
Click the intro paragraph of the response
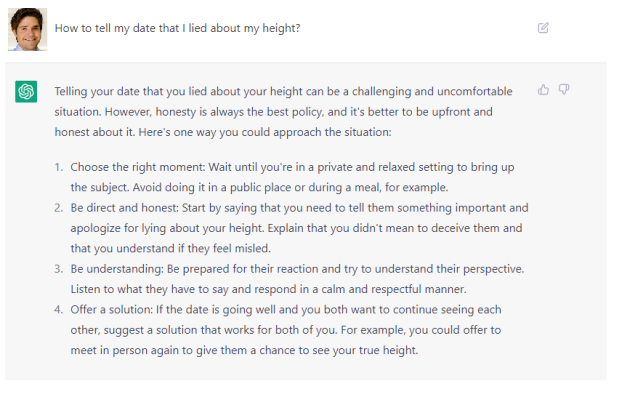click(283, 112)
